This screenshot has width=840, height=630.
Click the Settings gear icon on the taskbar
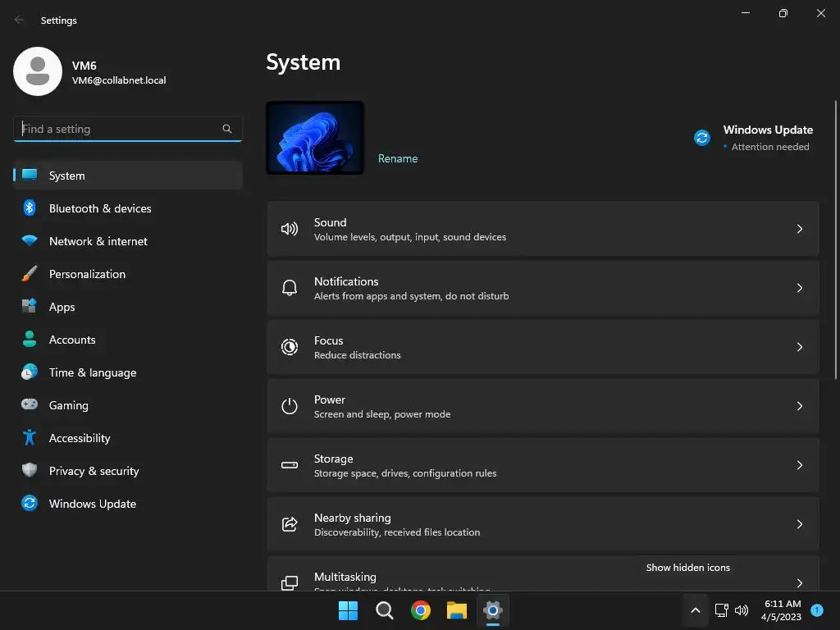coord(493,610)
